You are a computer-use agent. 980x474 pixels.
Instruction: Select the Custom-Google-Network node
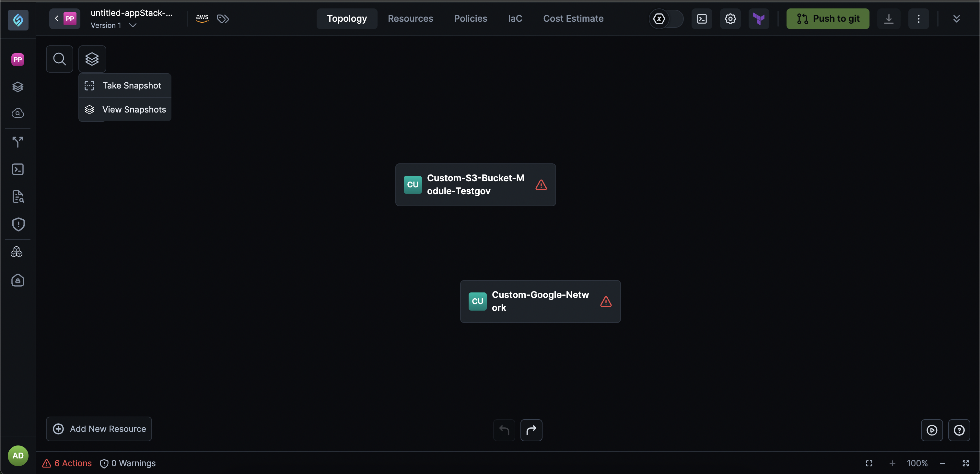click(x=540, y=302)
